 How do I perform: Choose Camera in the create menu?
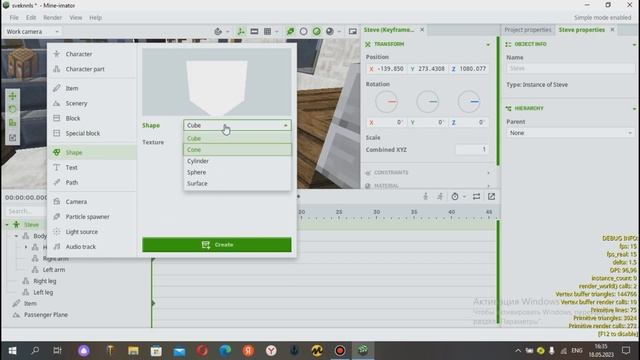[x=92, y=202]
